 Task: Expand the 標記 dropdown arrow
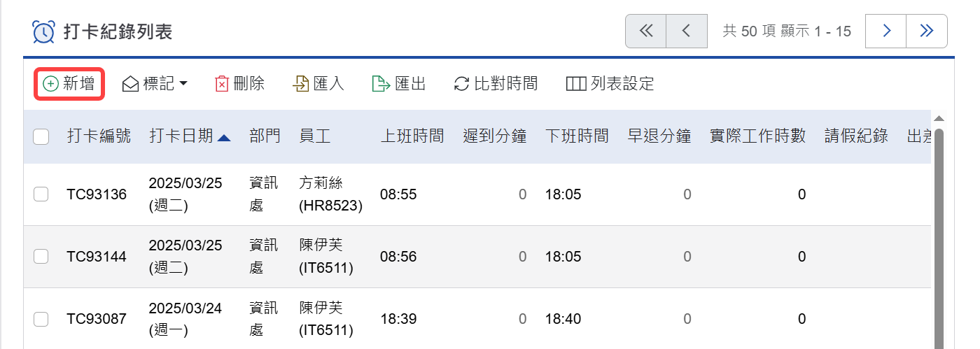pos(183,84)
